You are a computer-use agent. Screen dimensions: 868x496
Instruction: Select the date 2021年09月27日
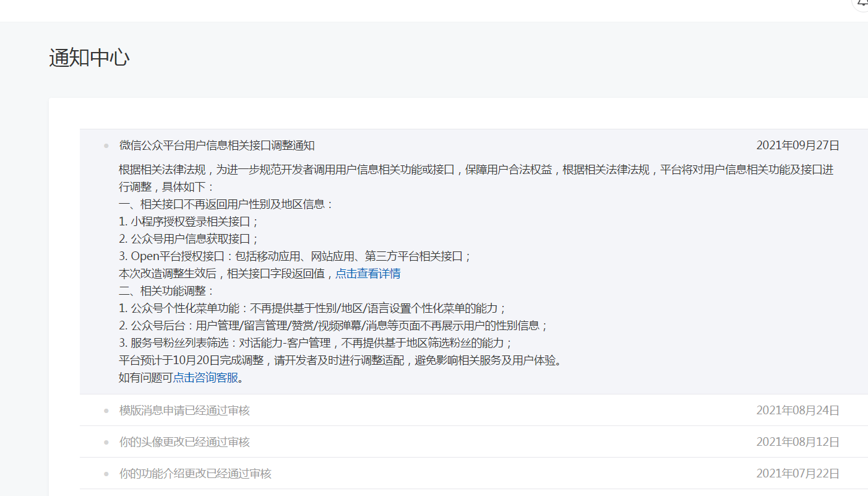(798, 146)
